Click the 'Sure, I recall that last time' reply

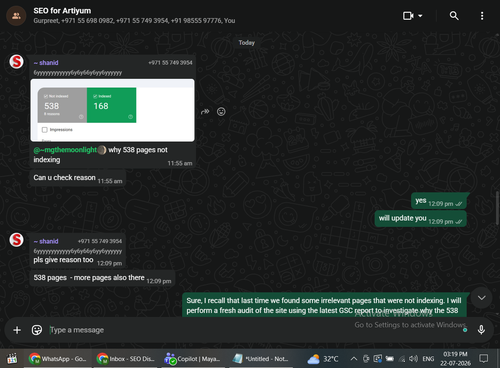click(x=324, y=305)
